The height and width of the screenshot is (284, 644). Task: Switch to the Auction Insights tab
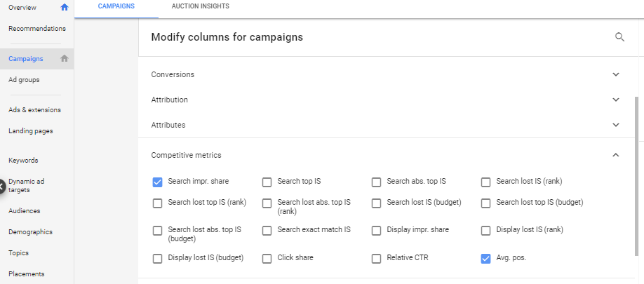point(200,6)
